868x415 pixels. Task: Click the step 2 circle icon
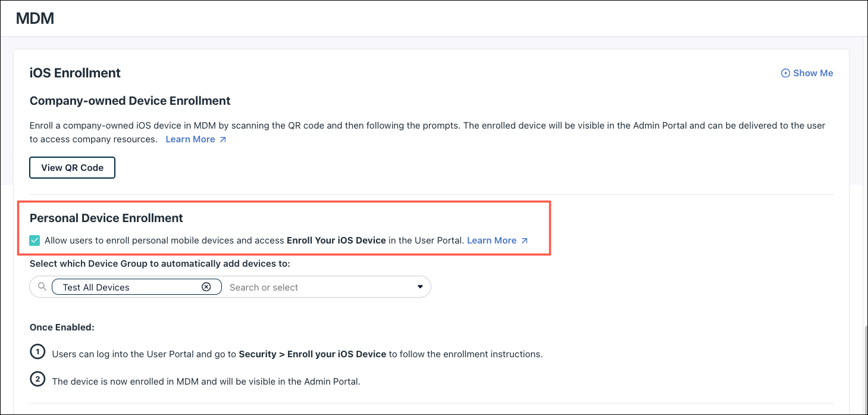(37, 380)
